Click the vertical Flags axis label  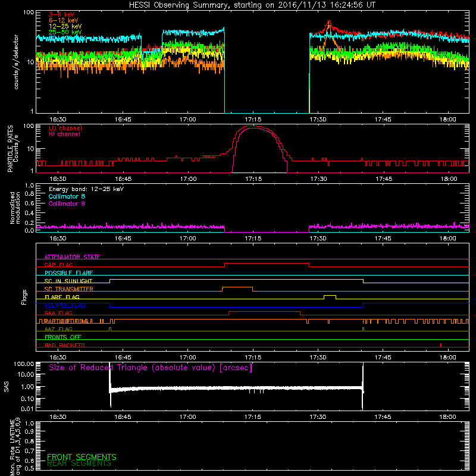point(24,297)
